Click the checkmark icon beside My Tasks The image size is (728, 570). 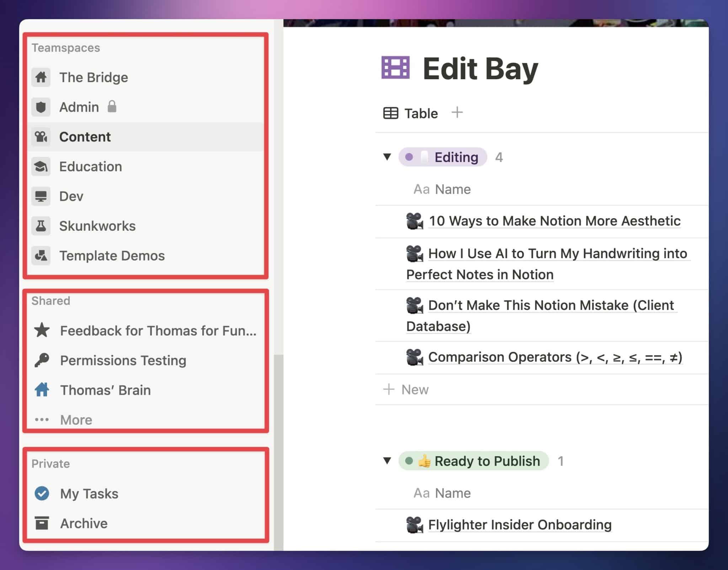point(42,493)
